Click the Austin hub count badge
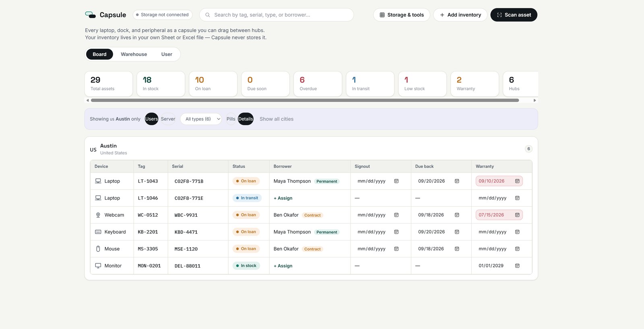Viewport: 644px width, 329px height. (x=528, y=149)
